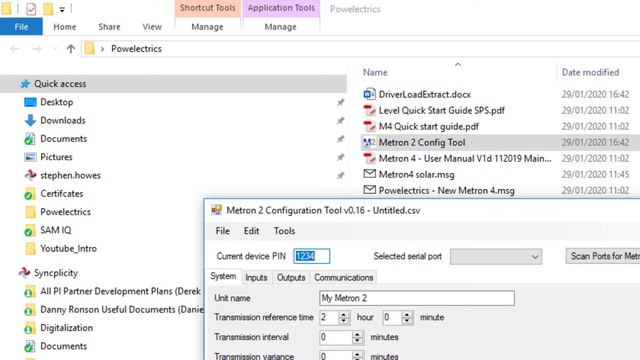The width and height of the screenshot is (640, 360).
Task: Click Metron 2 Configuration Tool window icon
Action: [x=216, y=210]
